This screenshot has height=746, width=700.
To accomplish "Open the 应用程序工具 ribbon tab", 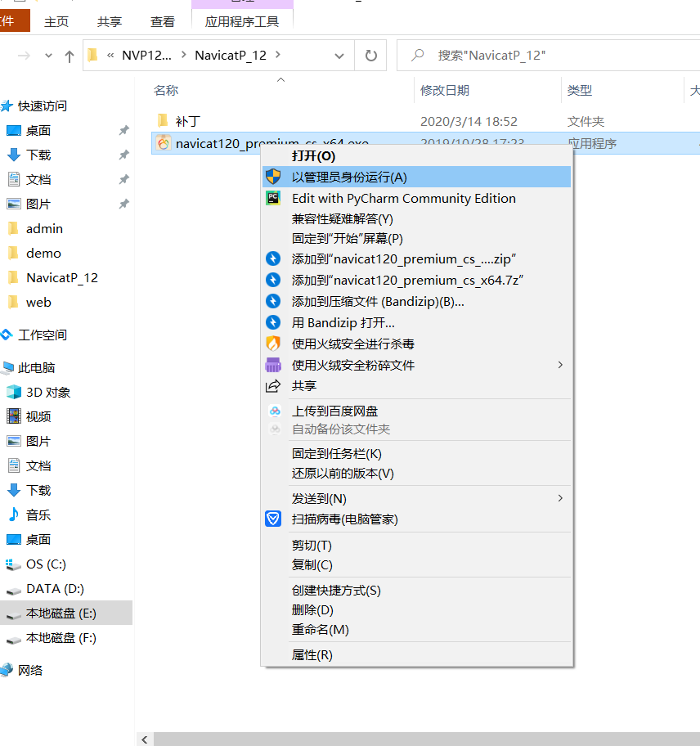I will [242, 22].
